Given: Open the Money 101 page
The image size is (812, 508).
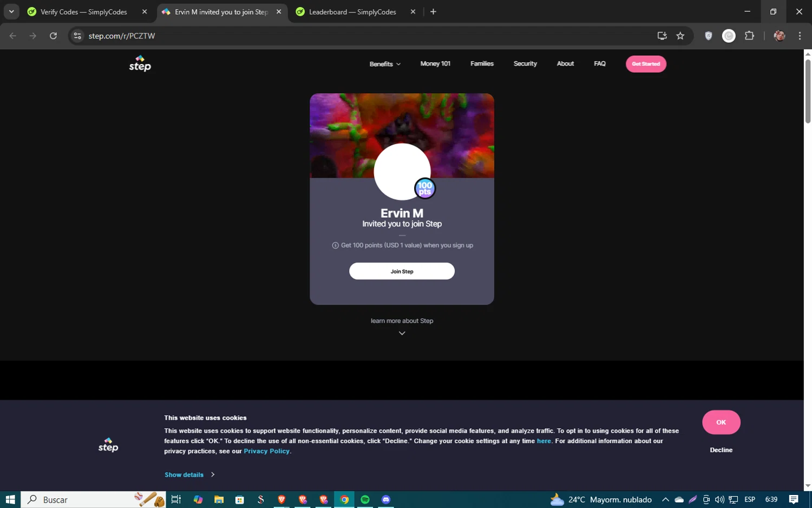Looking at the screenshot, I should point(435,64).
